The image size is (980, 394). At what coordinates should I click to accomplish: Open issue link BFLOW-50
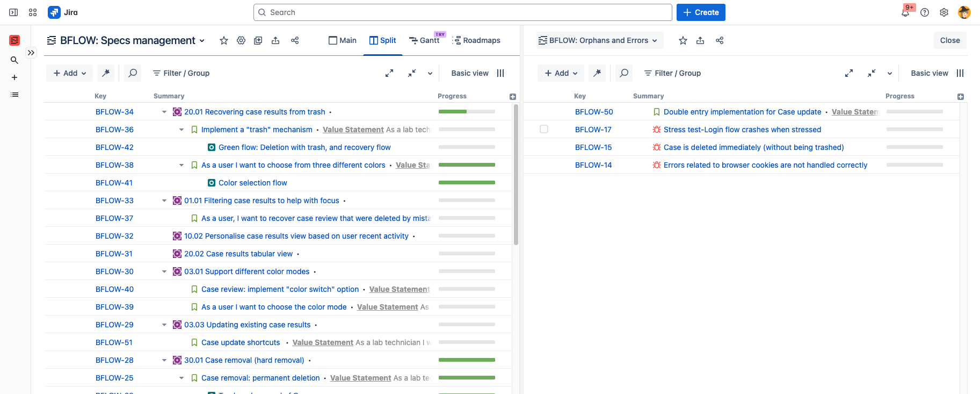[x=594, y=112]
